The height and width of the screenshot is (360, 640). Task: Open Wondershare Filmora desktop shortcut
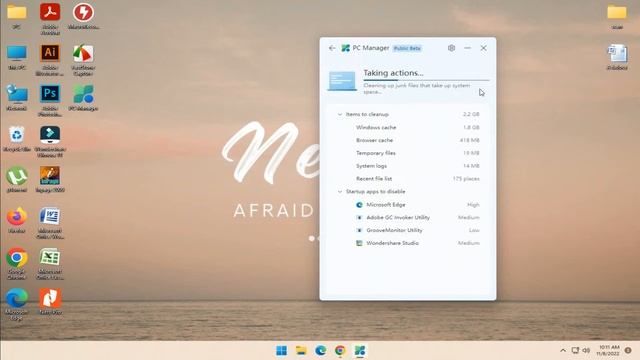coord(50,141)
